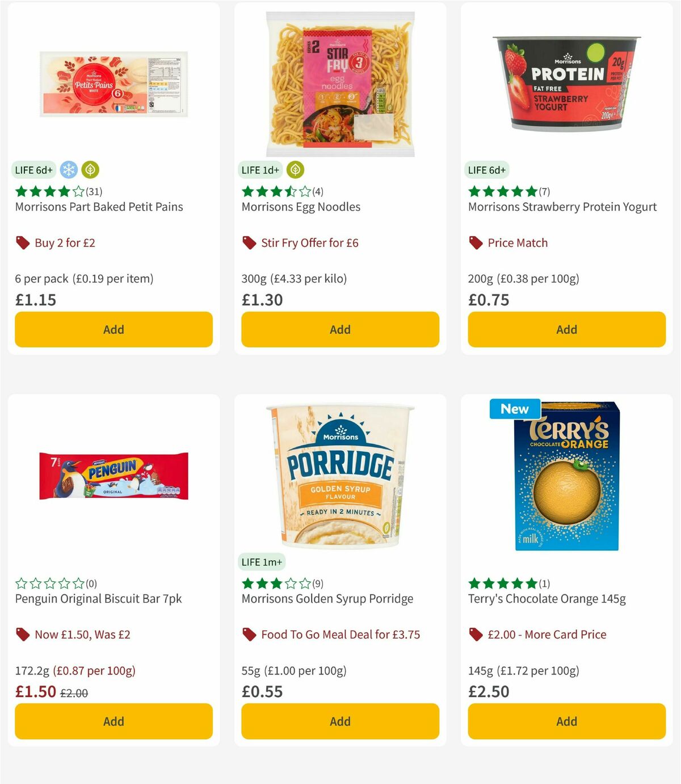
Task: Select the green organic leaf icon on Egg Noodles
Action: (293, 169)
